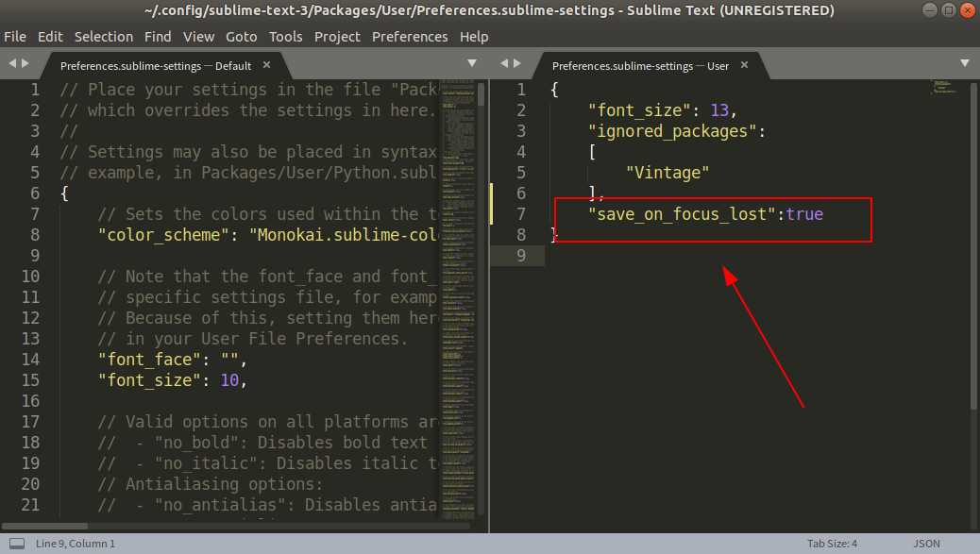Go to previous tab in left pane
This screenshot has width=980, height=554.
tap(12, 63)
